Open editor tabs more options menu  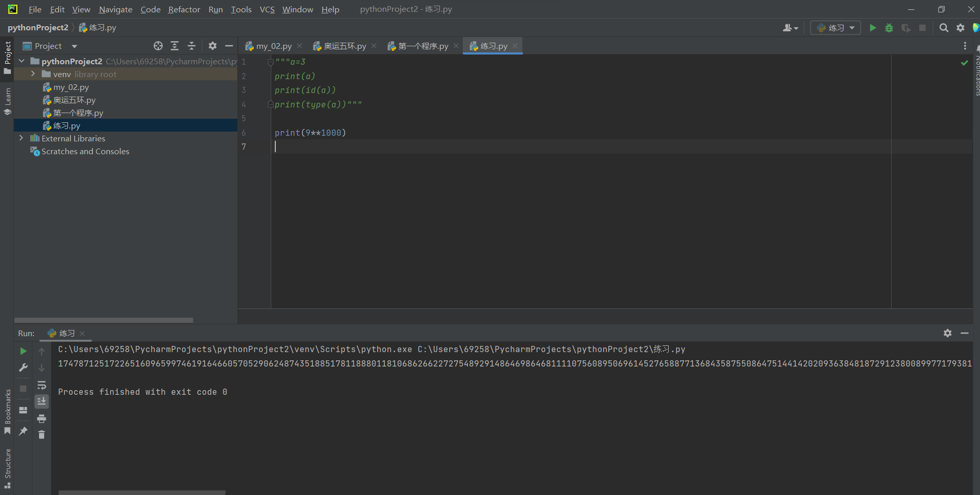965,46
